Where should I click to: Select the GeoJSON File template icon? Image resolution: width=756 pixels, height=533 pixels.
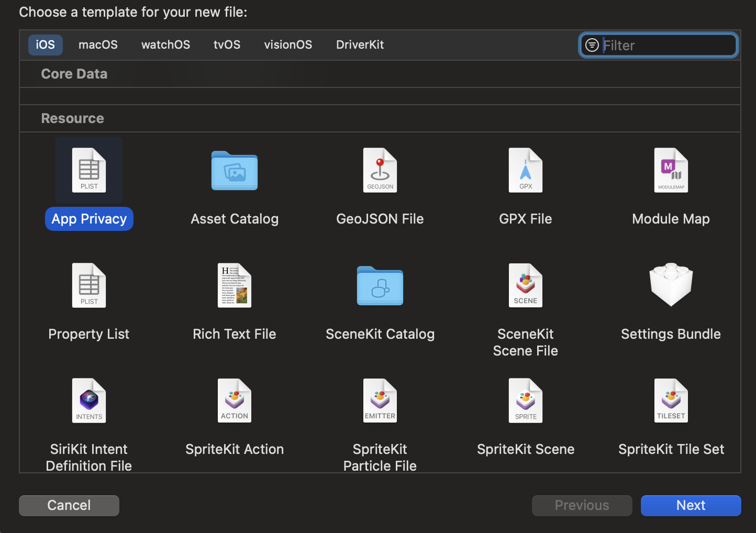point(380,170)
